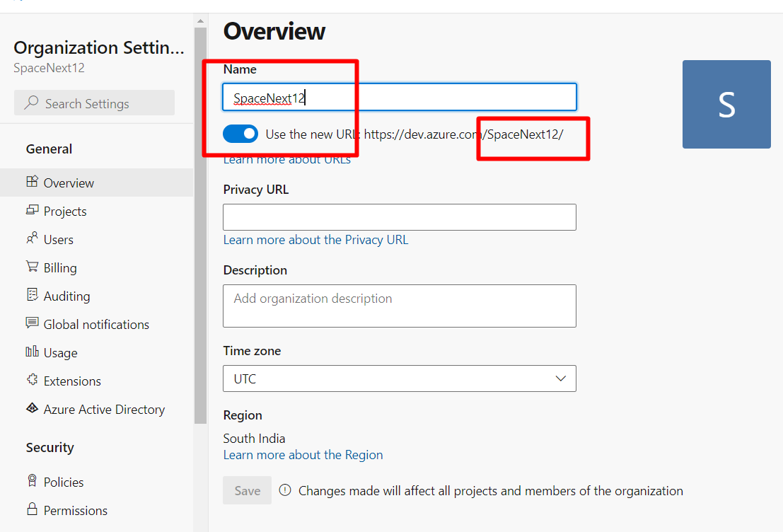Screen dimensions: 783x532
Task: Open Auditing settings
Action: pyautogui.click(x=96, y=296)
